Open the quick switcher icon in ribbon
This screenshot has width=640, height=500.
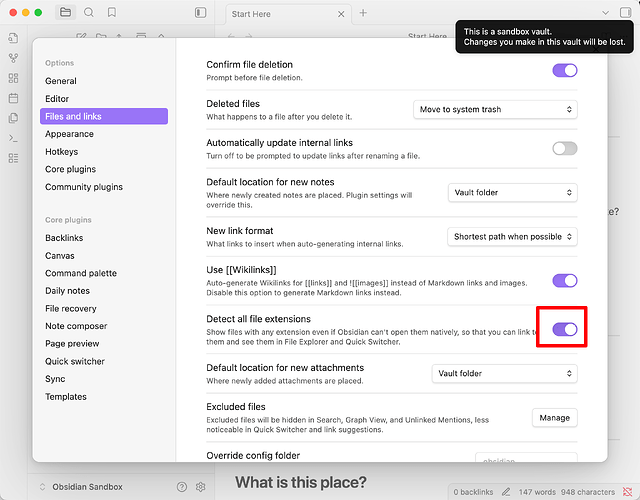click(14, 37)
